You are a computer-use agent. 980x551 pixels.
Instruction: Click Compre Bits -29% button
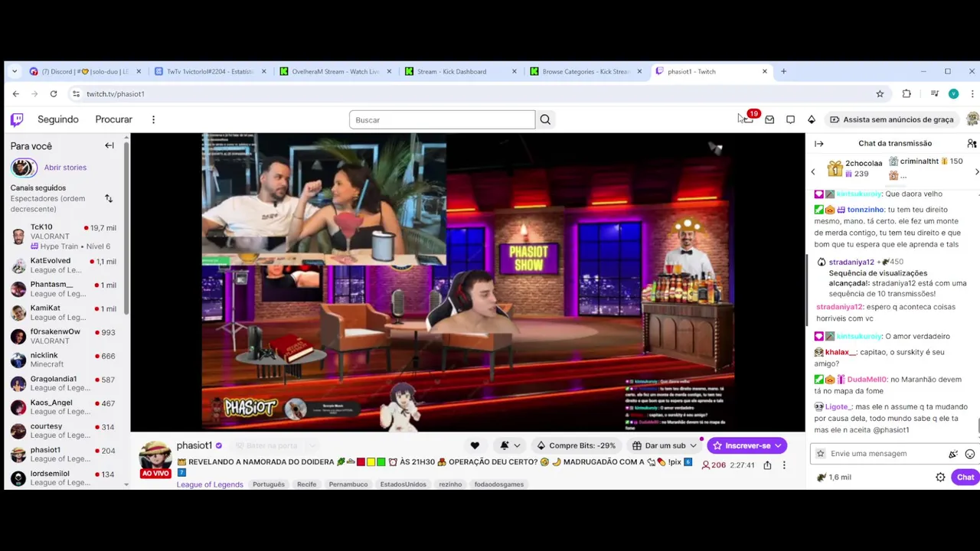(576, 445)
